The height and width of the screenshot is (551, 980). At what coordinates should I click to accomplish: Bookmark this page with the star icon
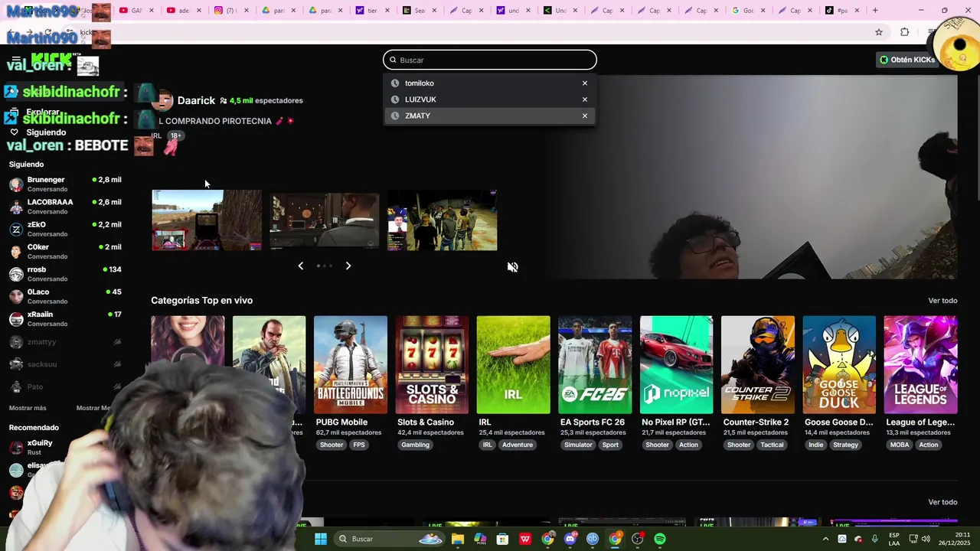[879, 32]
